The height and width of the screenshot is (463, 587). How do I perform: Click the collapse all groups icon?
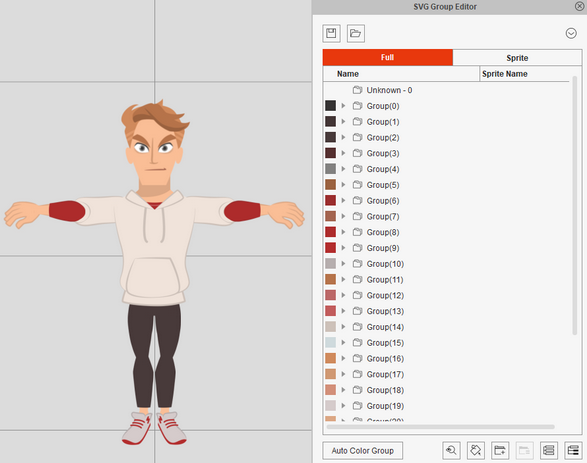tap(549, 450)
